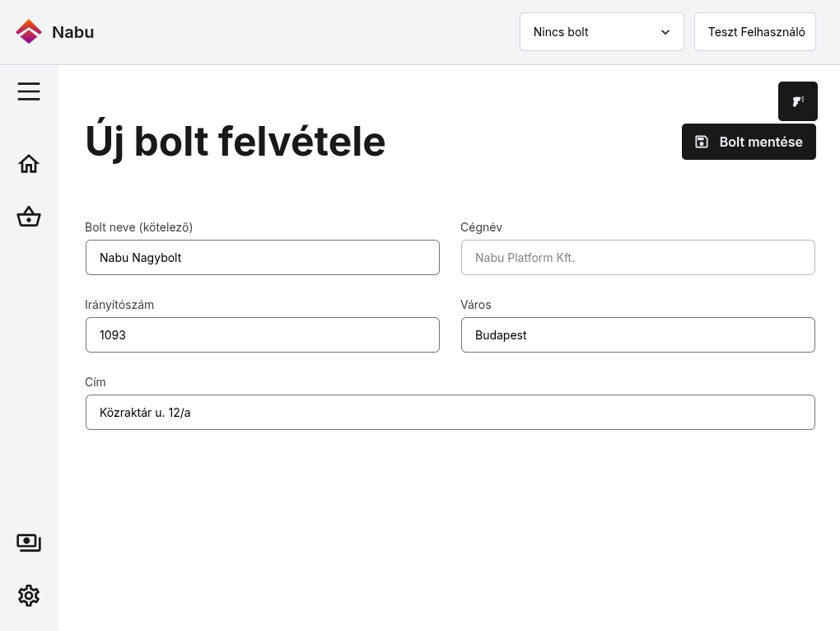Image resolution: width=840 pixels, height=631 pixels.
Task: Click the Nabu brand name text
Action: coord(72,32)
